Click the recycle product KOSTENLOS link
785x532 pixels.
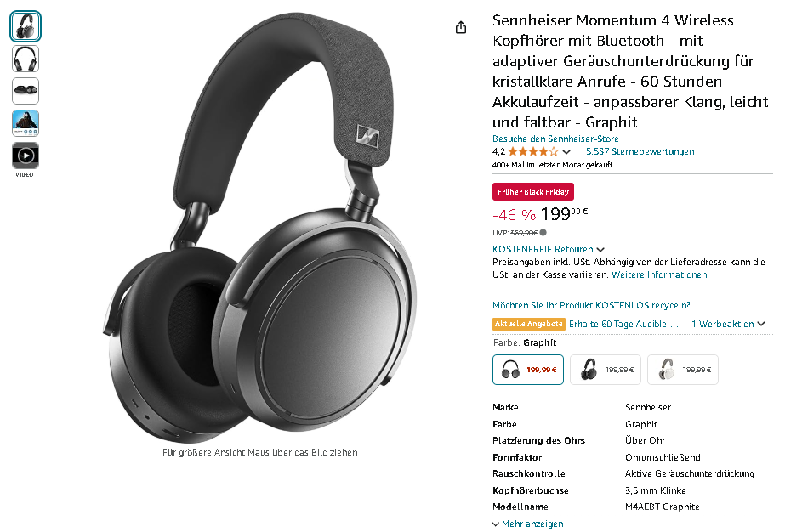[591, 305]
